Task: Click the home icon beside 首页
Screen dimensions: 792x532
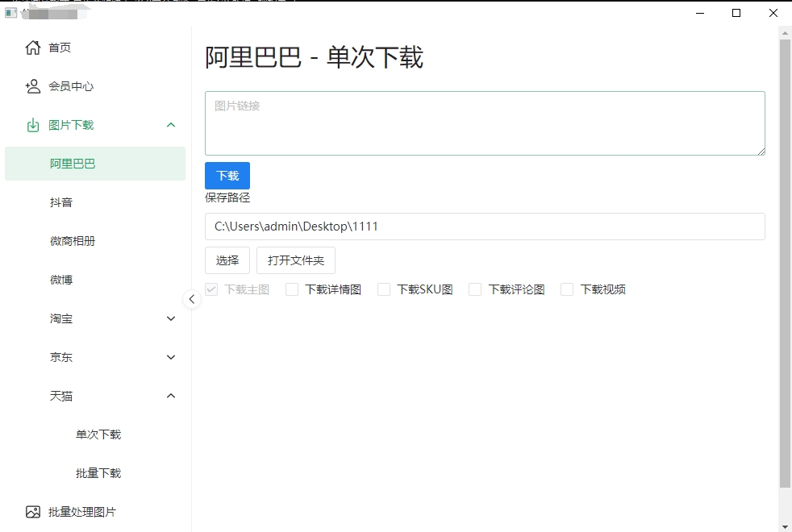Action: [33, 48]
